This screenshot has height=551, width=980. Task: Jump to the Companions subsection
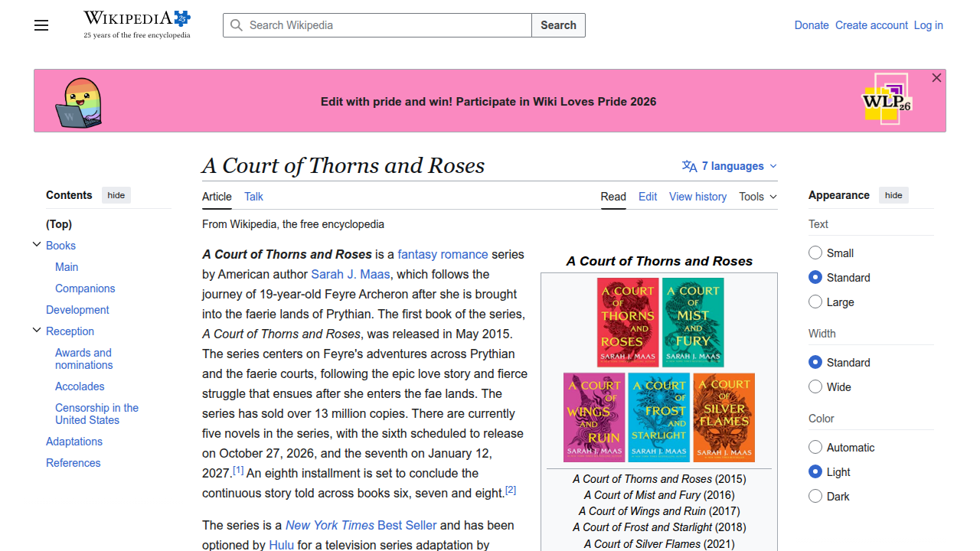(x=85, y=289)
